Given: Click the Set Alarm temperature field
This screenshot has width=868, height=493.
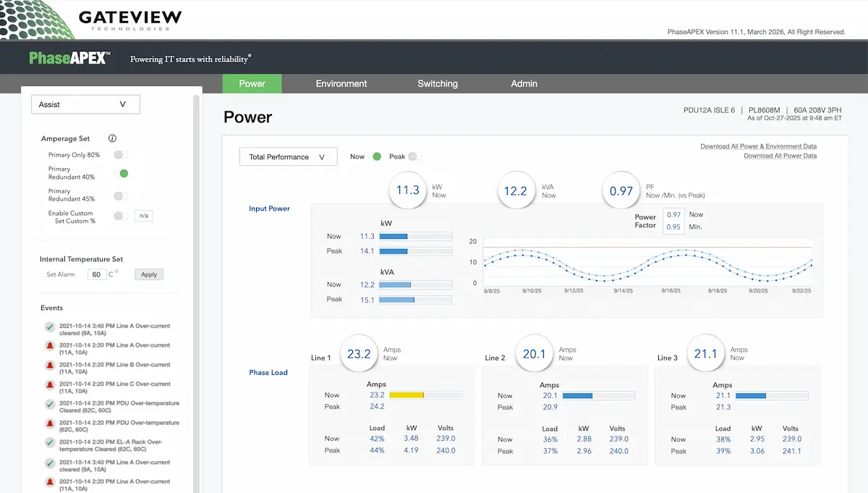Looking at the screenshot, I should point(97,274).
